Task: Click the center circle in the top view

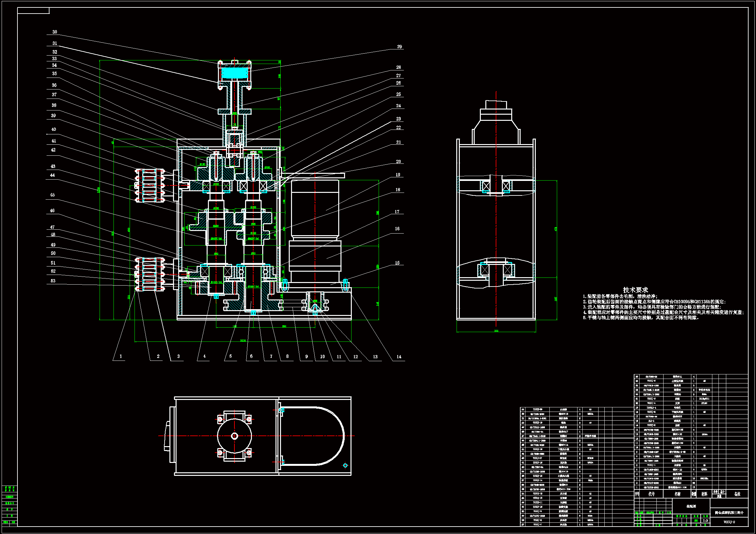Action: [x=234, y=436]
